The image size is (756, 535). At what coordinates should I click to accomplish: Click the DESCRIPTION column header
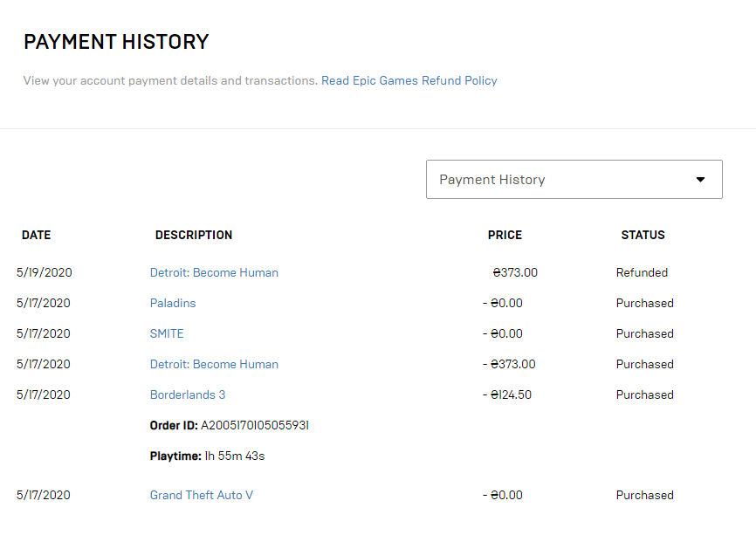(194, 235)
